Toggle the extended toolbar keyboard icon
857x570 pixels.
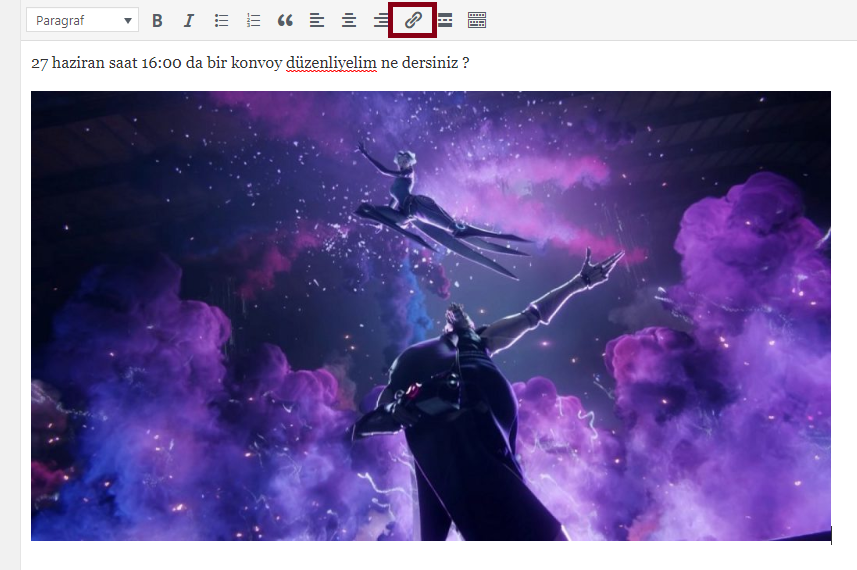477,21
